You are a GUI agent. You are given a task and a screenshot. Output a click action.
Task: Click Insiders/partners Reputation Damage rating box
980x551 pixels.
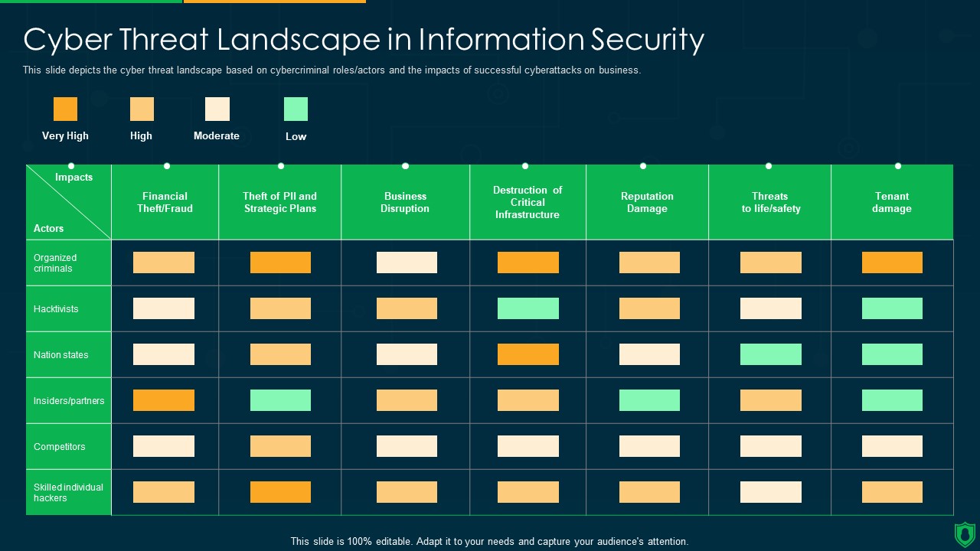649,400
